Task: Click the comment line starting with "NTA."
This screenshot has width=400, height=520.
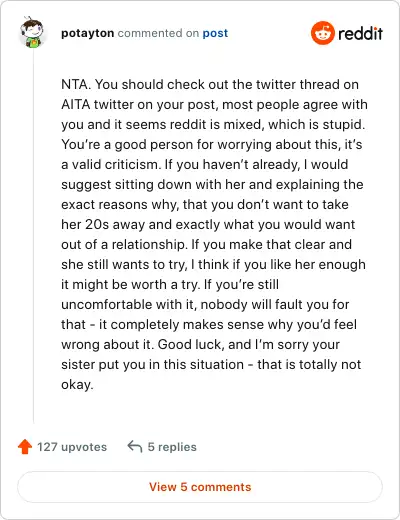Action: click(210, 84)
